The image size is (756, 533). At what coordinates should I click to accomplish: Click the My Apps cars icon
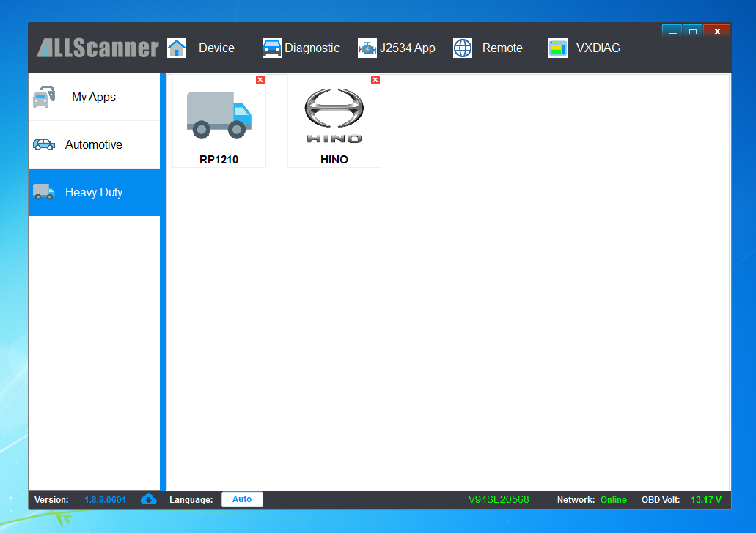tap(44, 97)
